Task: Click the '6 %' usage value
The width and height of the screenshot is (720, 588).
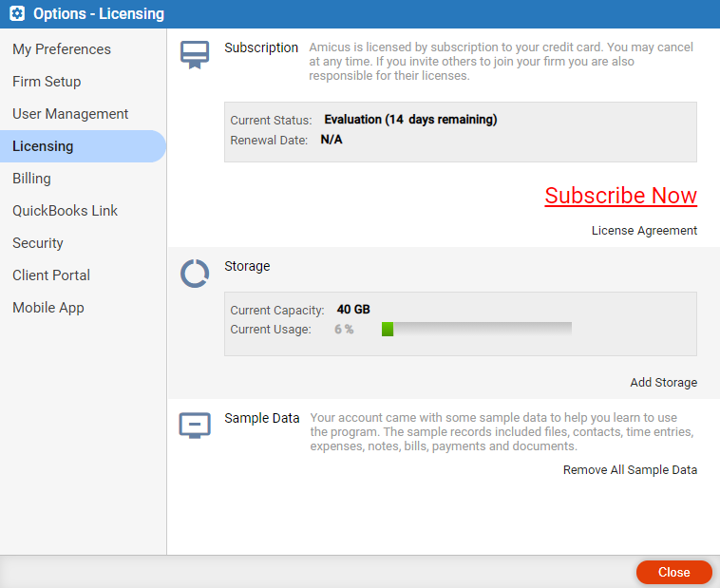Action: [344, 329]
